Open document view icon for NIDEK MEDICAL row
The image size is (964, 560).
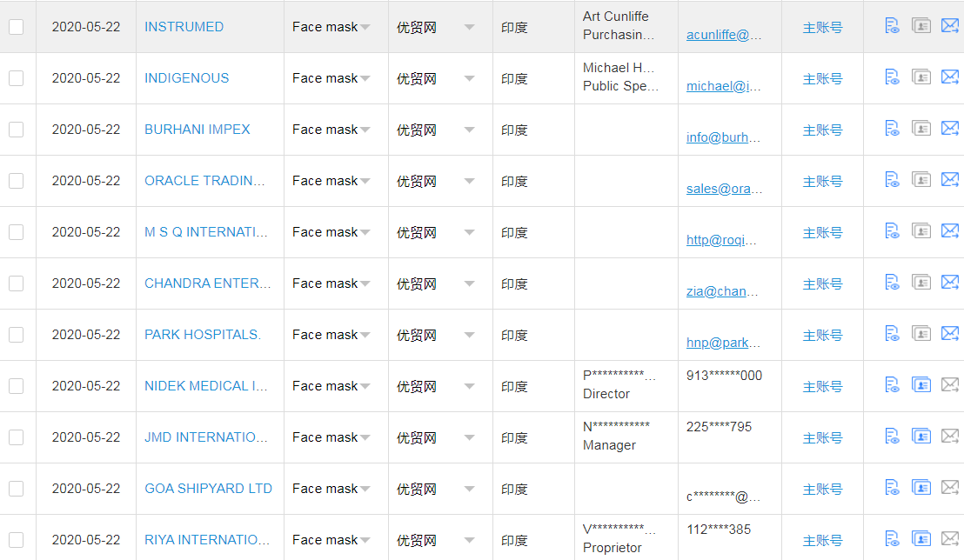(x=892, y=385)
